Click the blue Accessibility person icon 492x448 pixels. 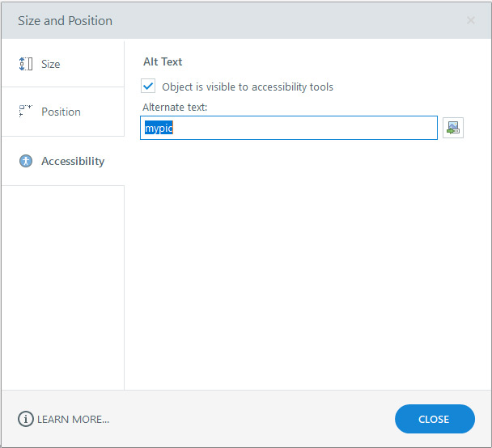[x=26, y=161]
